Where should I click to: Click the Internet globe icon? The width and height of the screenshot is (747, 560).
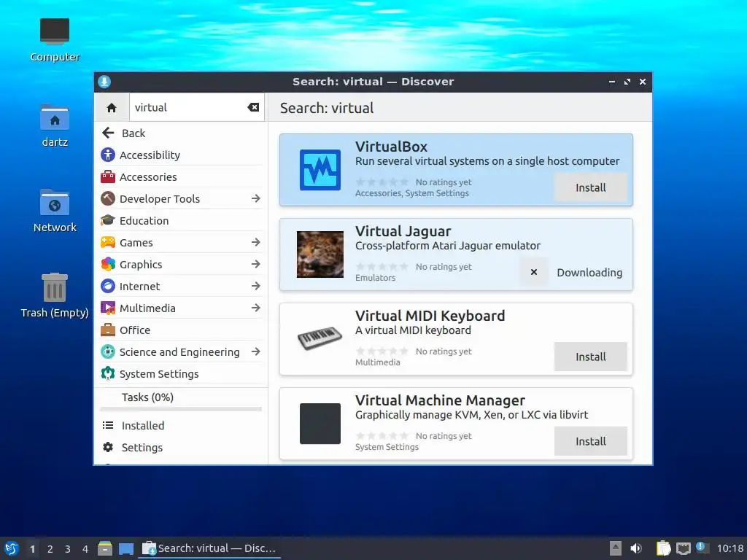(x=108, y=286)
